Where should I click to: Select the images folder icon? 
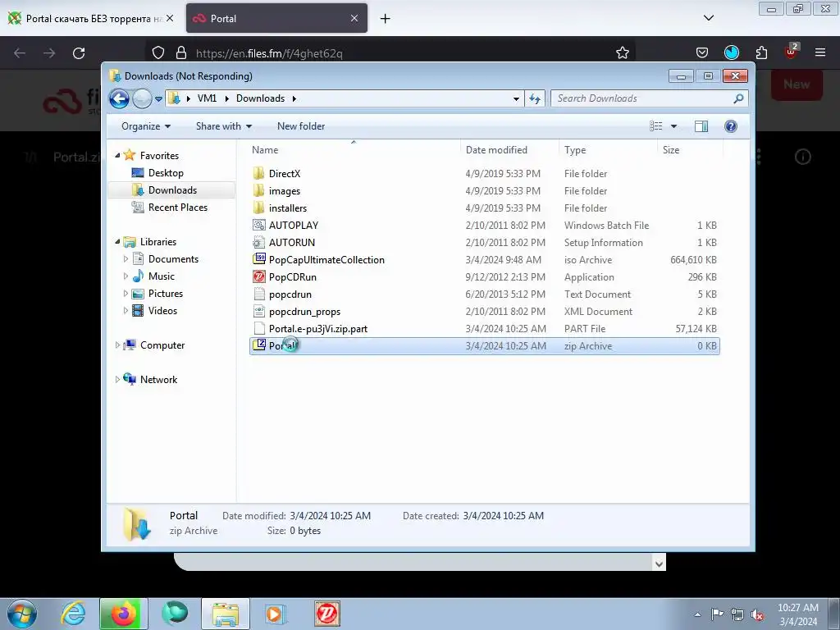[258, 190]
